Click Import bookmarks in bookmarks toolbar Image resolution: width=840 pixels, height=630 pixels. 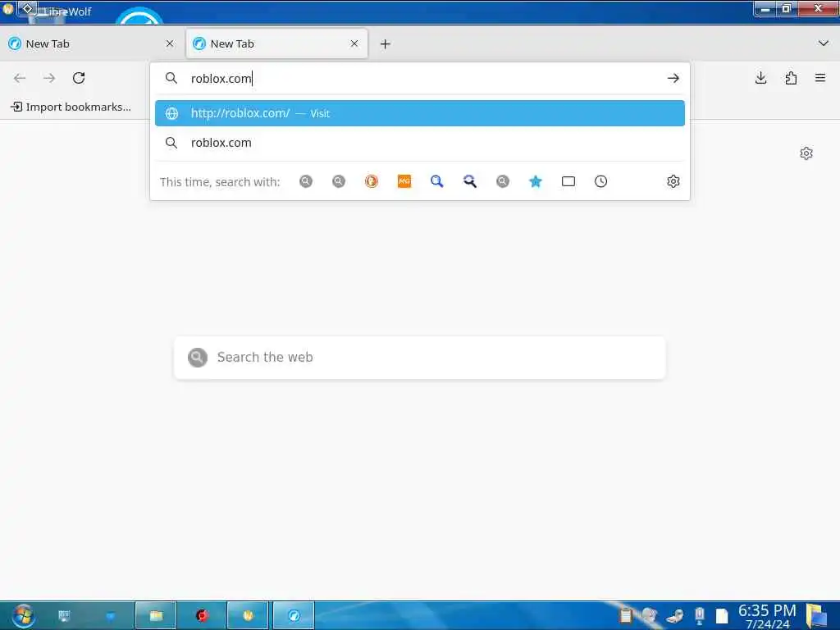pyautogui.click(x=71, y=107)
